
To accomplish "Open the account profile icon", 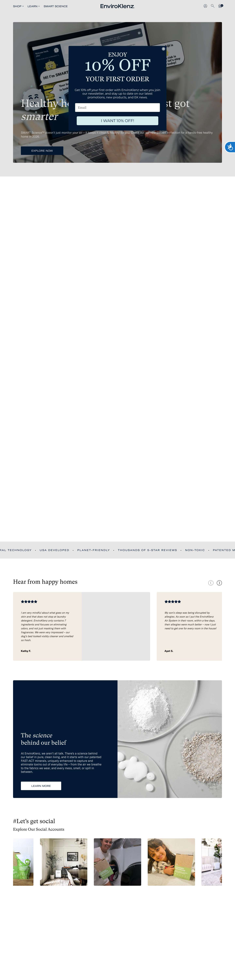I will click(205, 6).
